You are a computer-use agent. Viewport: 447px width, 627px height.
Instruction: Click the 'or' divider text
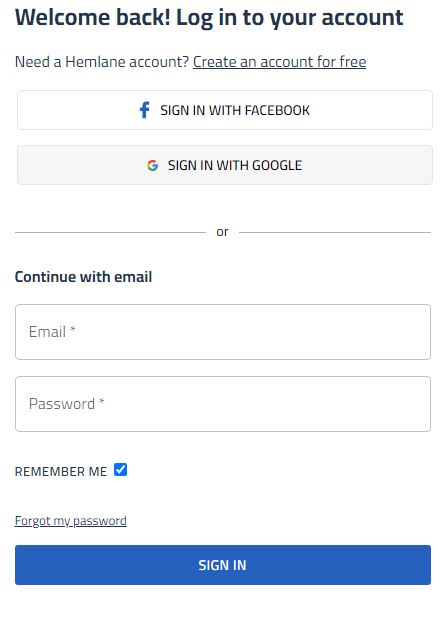click(x=222, y=232)
